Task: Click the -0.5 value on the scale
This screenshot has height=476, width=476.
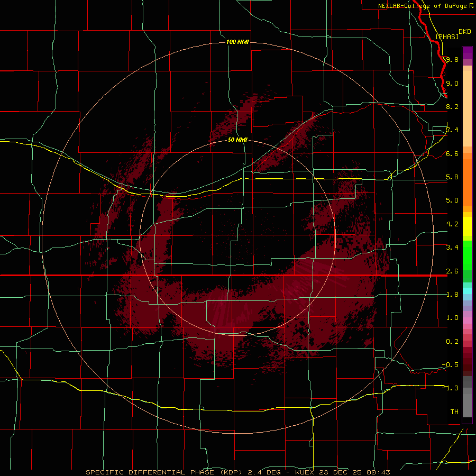Action: [x=450, y=365]
